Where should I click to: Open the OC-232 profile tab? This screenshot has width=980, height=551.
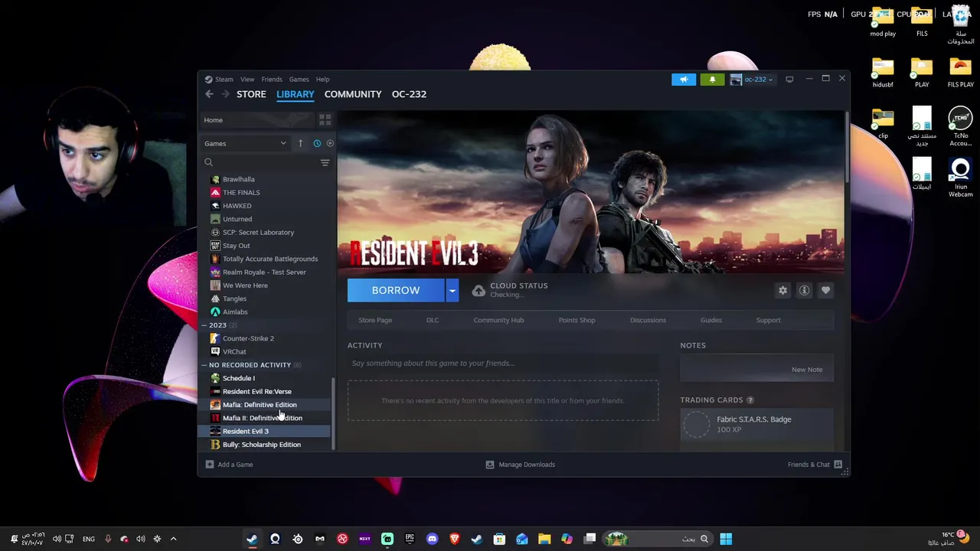click(409, 94)
